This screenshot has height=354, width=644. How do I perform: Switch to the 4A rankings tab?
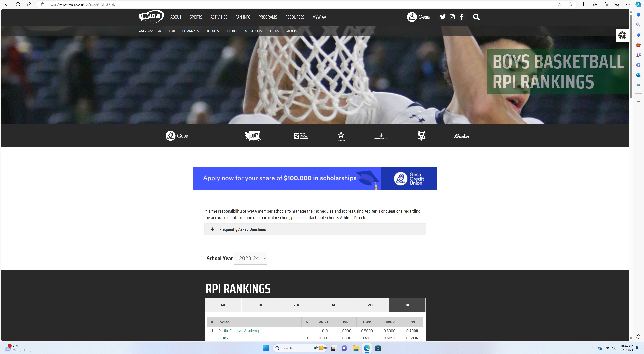click(x=223, y=305)
